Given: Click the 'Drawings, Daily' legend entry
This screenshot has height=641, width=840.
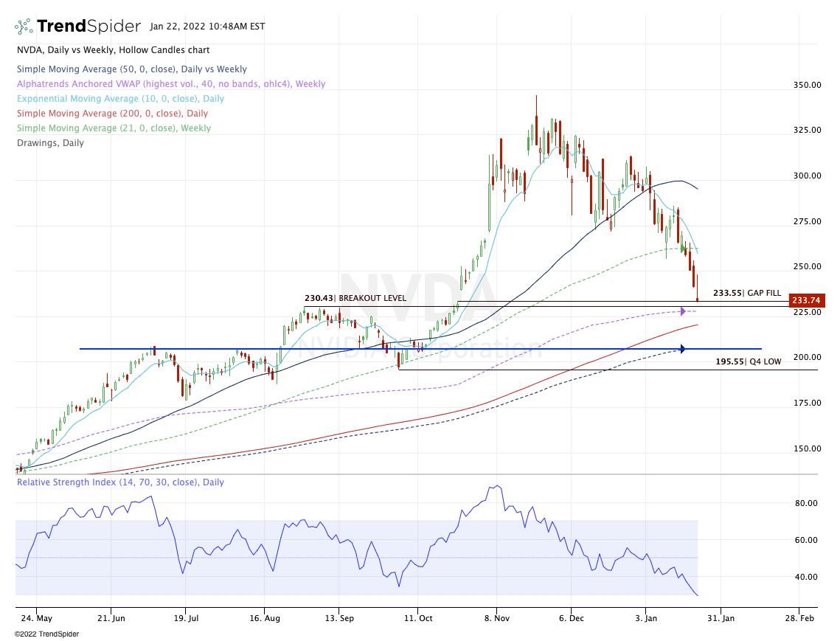Looking at the screenshot, I should coord(50,142).
